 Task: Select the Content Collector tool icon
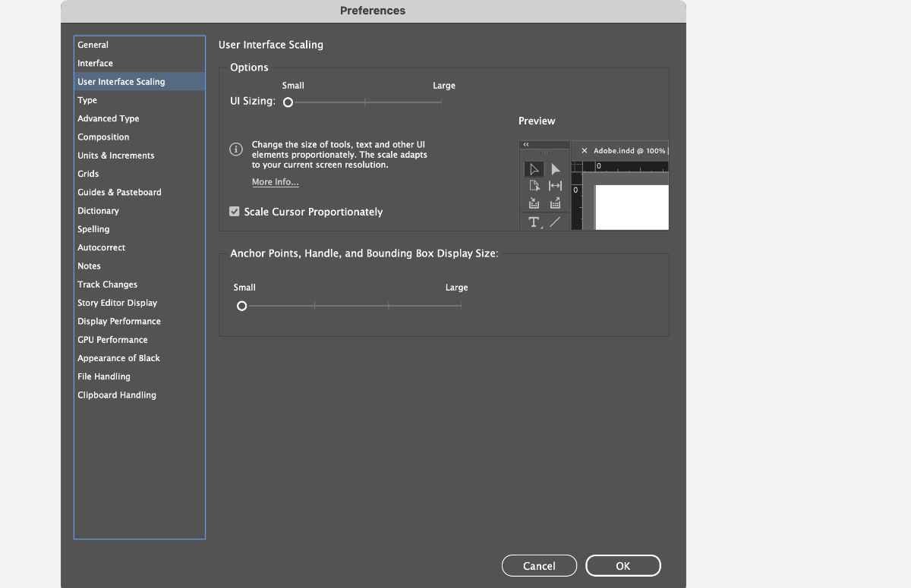[534, 203]
